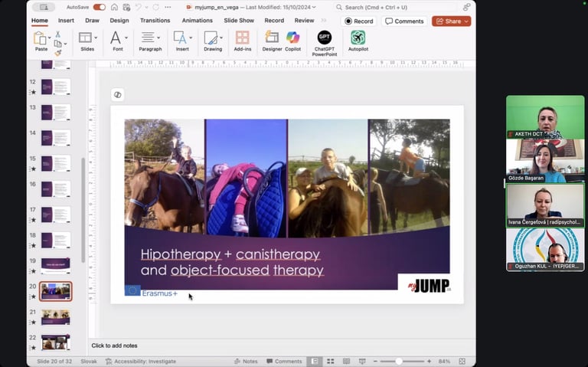Screen dimensions: 588x367
Task: Toggle the AutoSave switch
Action: pyautogui.click(x=100, y=7)
